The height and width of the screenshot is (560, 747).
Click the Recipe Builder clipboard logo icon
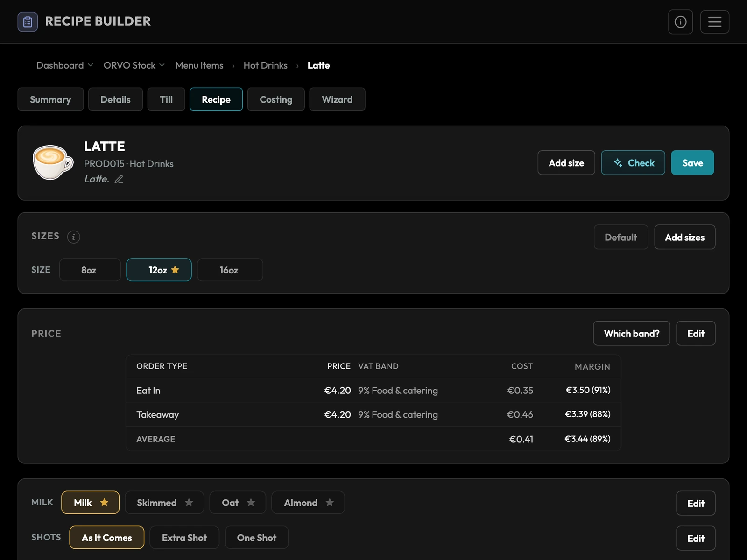tap(28, 22)
